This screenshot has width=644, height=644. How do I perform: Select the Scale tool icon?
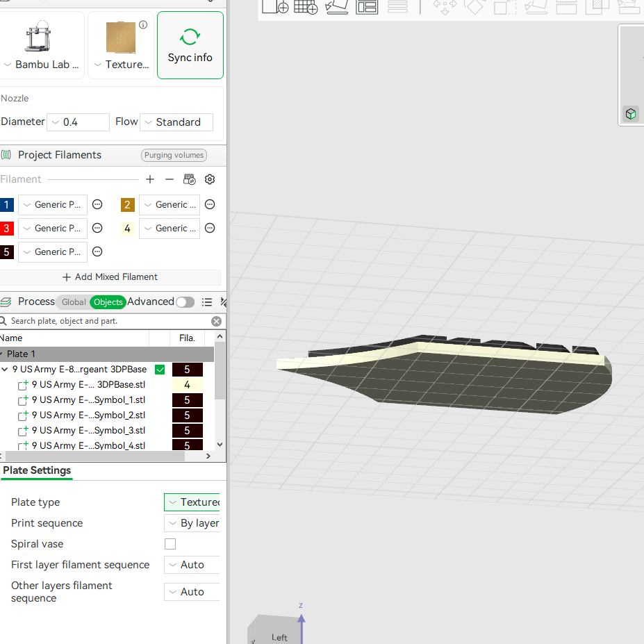505,6
